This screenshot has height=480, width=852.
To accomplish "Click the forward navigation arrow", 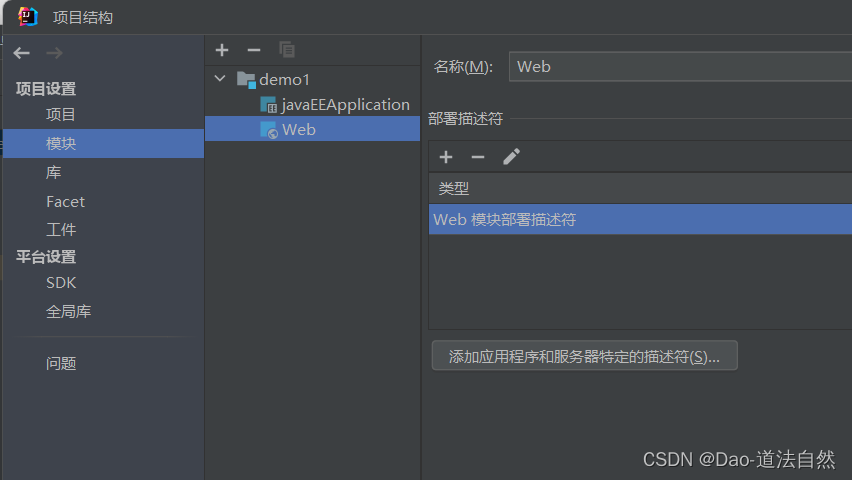I will click(x=54, y=53).
